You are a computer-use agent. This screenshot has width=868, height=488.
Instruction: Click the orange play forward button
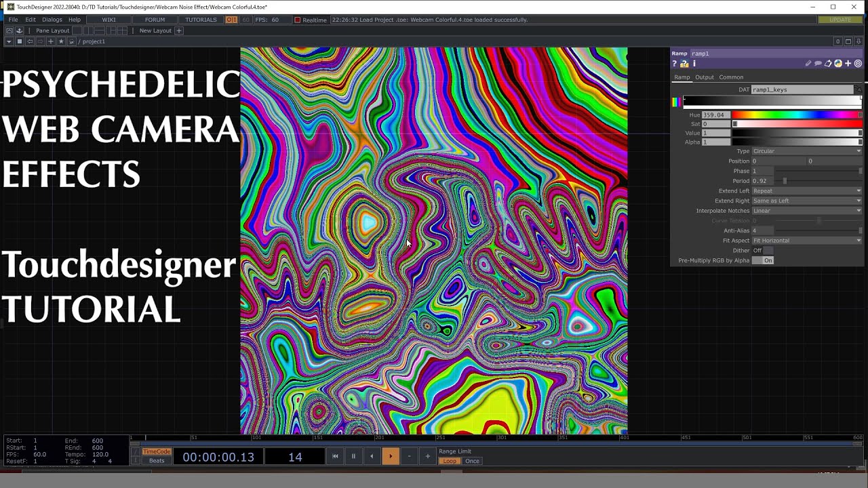click(x=391, y=457)
